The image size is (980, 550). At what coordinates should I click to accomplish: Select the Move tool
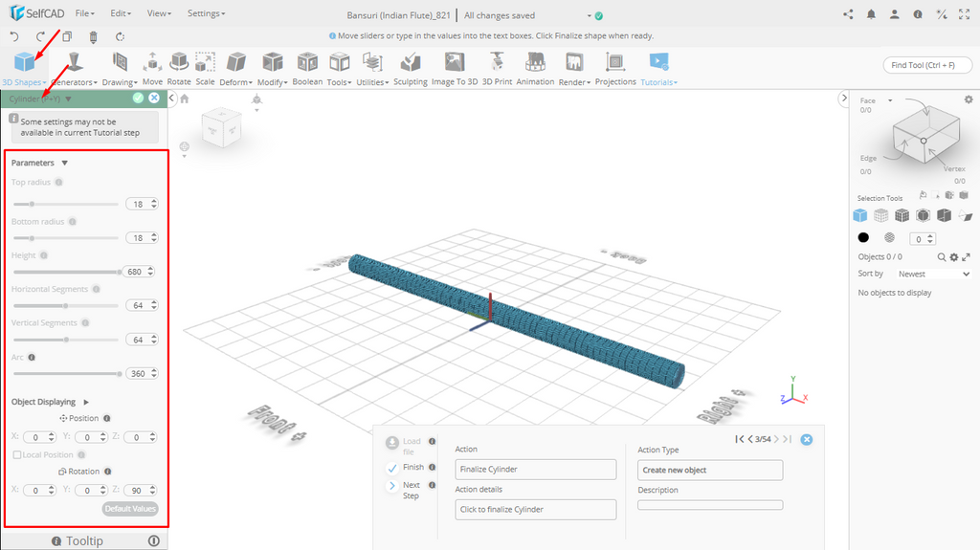tap(152, 67)
